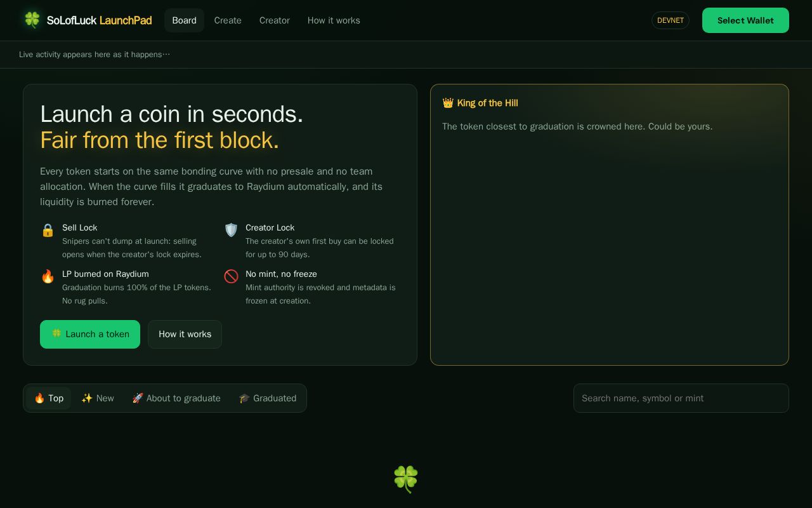Open the Board nav tab

click(x=184, y=20)
